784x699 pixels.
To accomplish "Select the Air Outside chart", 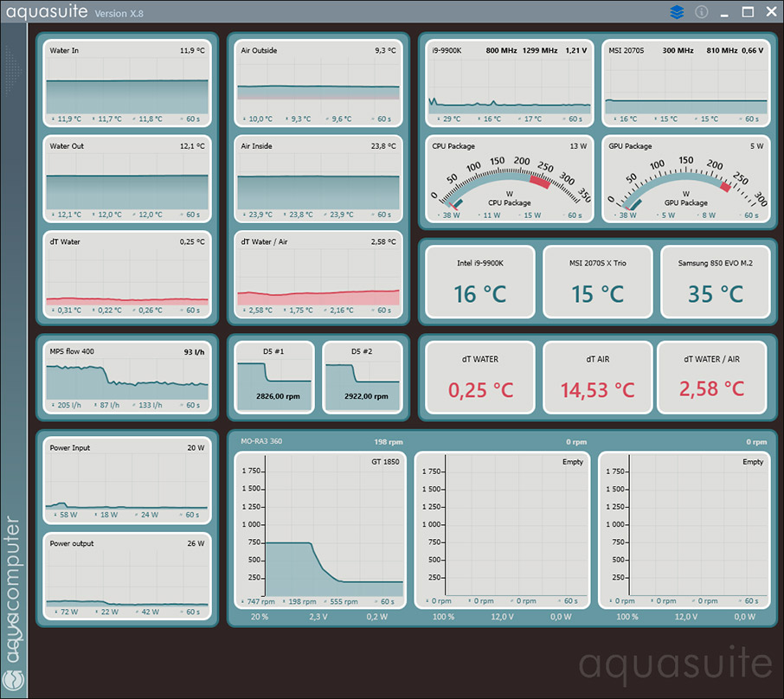I will 318,84.
